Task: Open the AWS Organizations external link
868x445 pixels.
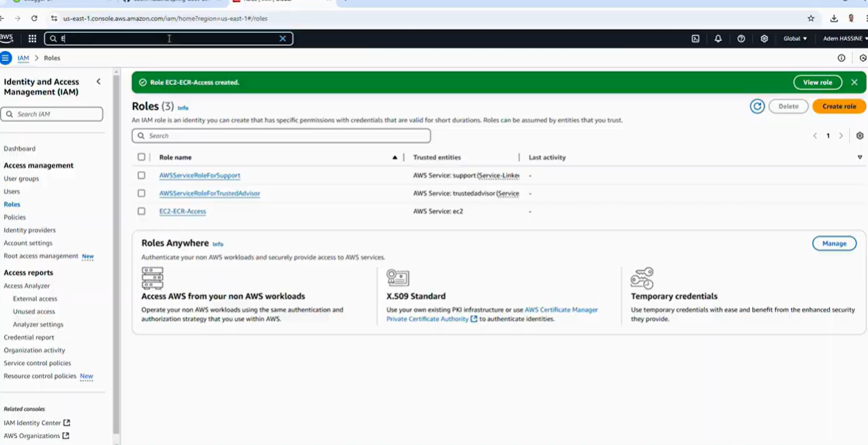Action: [36, 436]
